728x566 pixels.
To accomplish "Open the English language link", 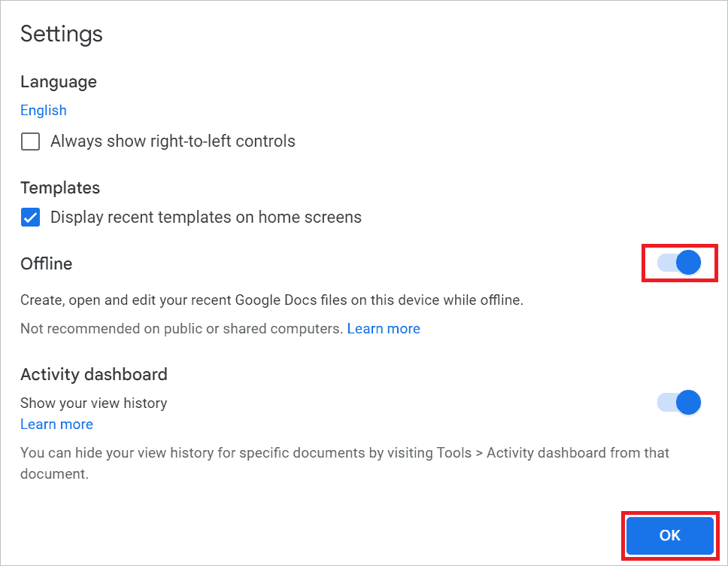I will [44, 111].
